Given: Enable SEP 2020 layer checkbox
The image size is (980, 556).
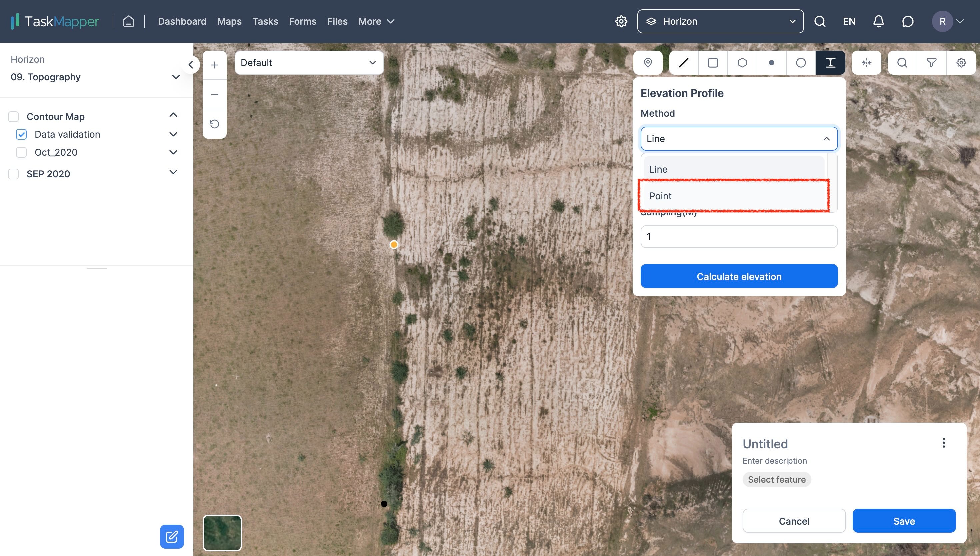Looking at the screenshot, I should [x=13, y=174].
